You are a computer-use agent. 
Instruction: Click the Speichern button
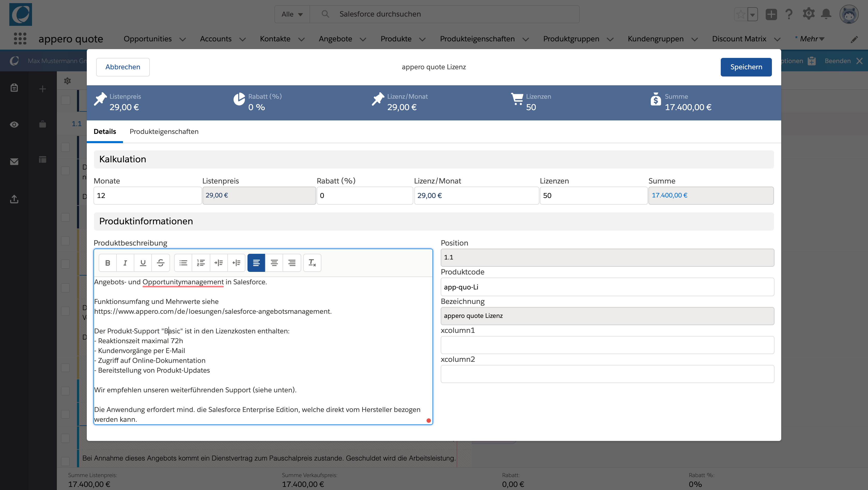point(746,67)
